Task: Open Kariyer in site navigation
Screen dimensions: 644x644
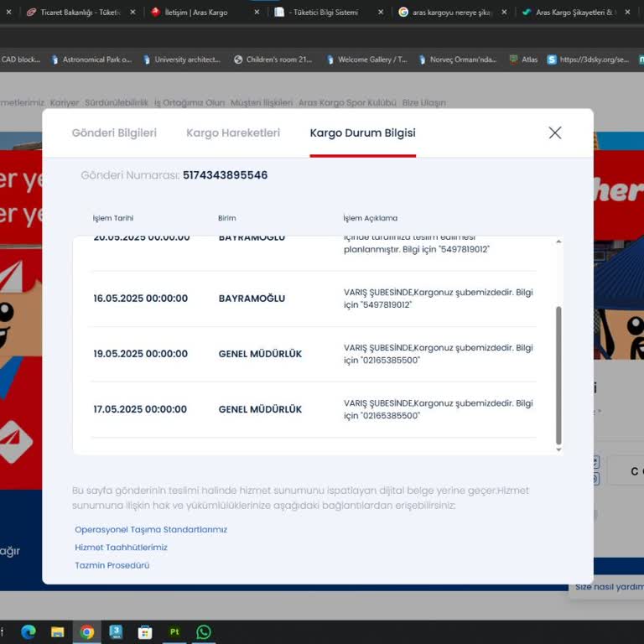Action: [x=65, y=102]
